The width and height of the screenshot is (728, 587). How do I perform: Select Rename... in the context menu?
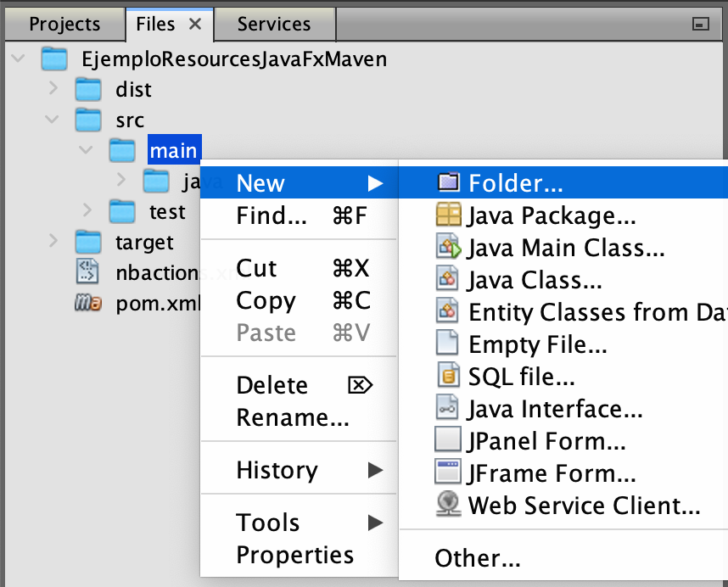pos(293,417)
